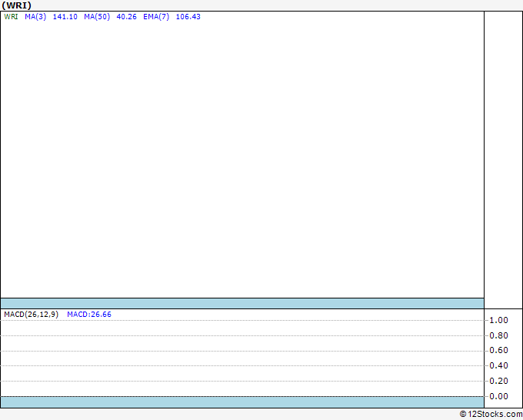
Task: Click the (WRI) chart title
Action: coord(16,5)
